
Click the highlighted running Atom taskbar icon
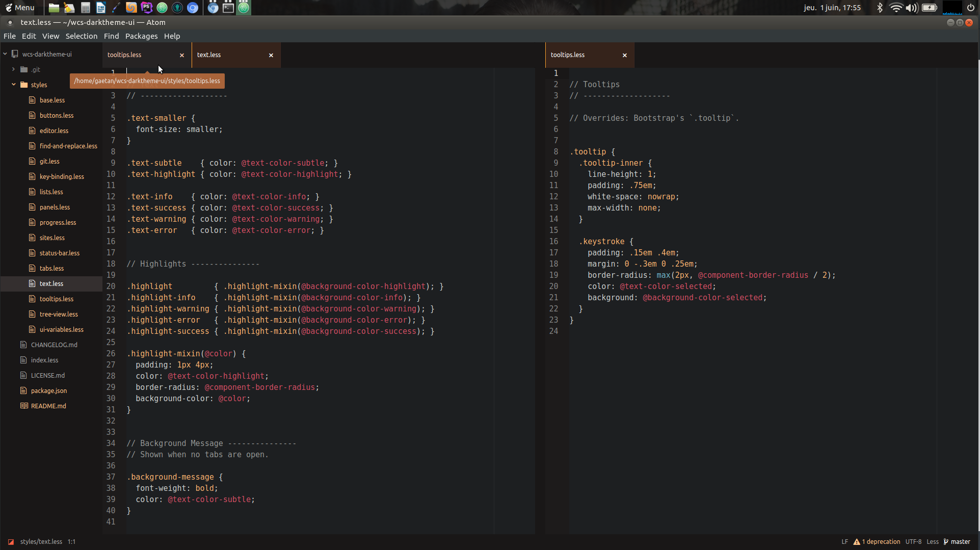pos(244,8)
